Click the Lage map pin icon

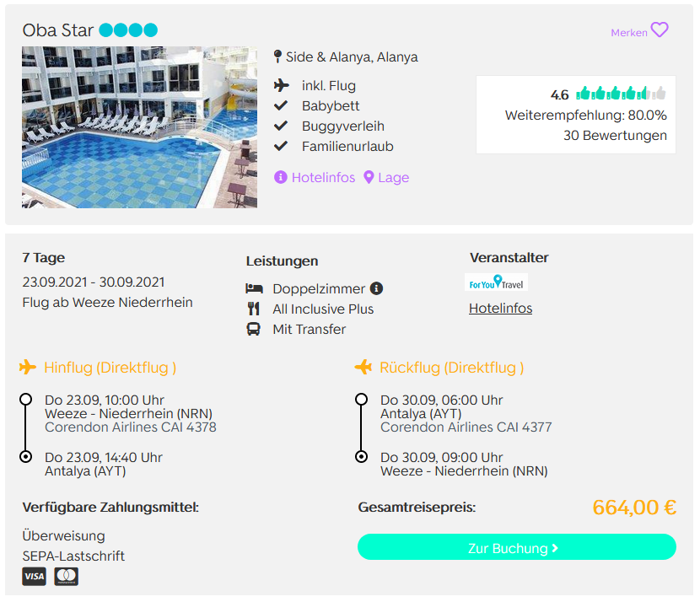[369, 177]
